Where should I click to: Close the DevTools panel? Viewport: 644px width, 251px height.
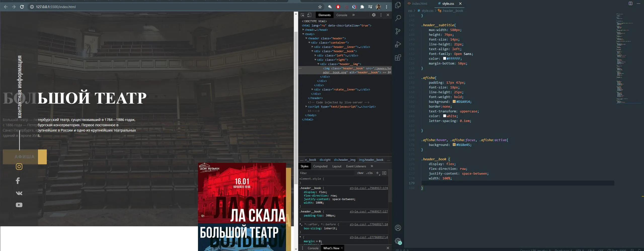[x=388, y=15]
